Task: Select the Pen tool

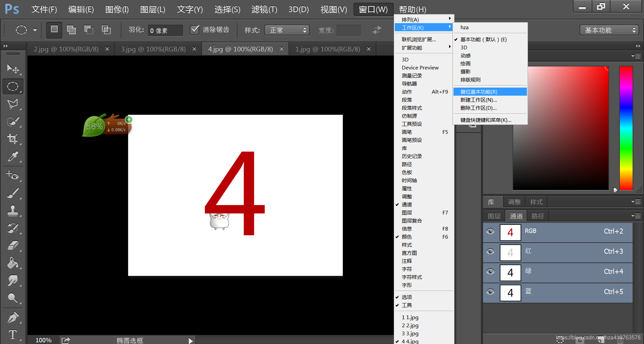Action: 13,317
